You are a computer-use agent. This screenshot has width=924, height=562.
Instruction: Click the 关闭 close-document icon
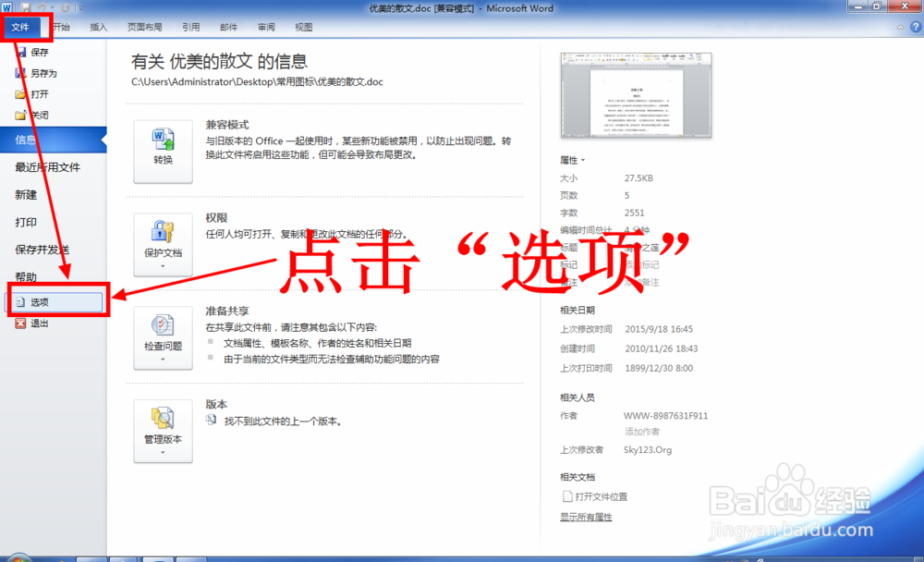tap(20, 115)
